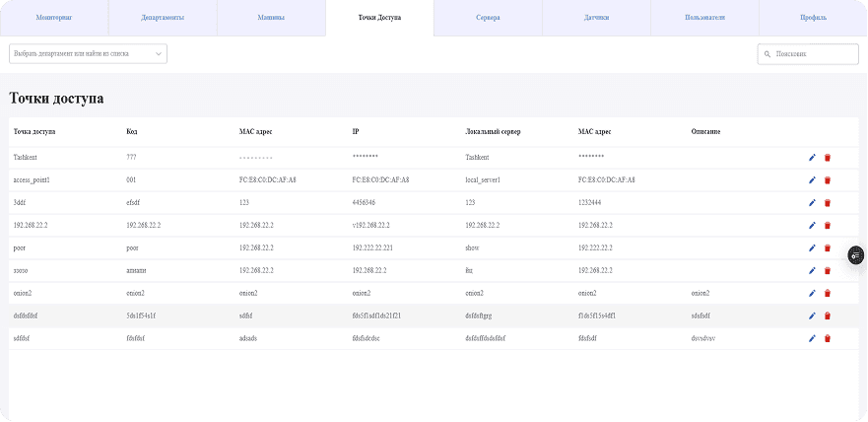Viewport: 868px width, 422px height.
Task: Click the magnifier icon in search box
Action: pos(768,54)
